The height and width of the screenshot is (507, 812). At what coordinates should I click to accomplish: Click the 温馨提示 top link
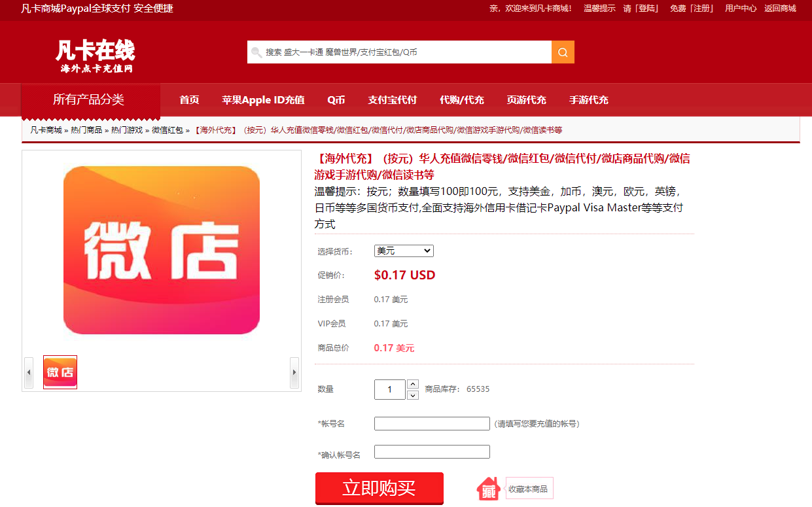(x=599, y=9)
